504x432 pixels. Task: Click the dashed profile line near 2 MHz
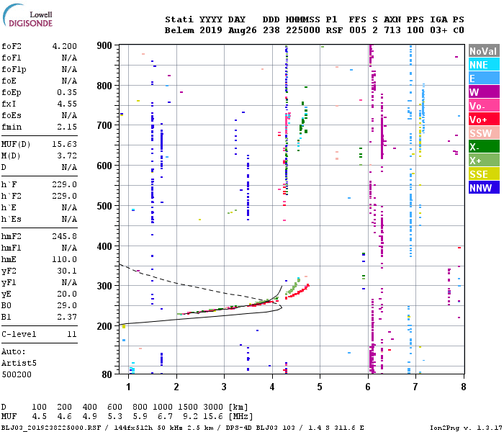176,283
